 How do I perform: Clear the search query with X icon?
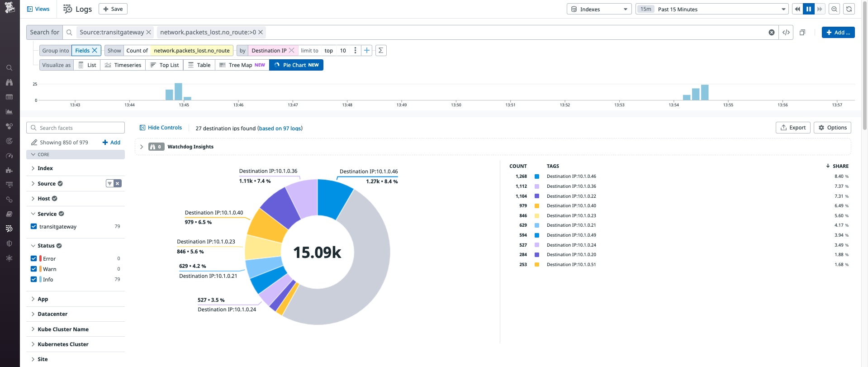772,32
